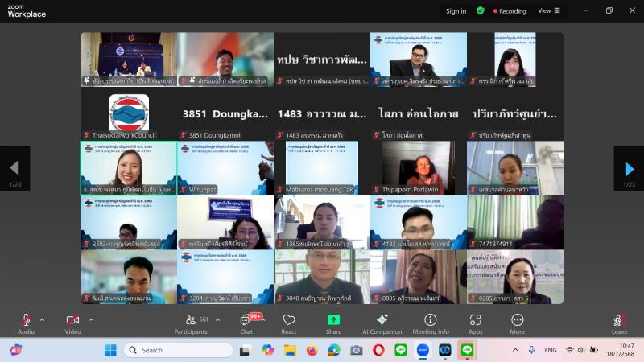
Task: Click the Leave meeting button
Action: pyautogui.click(x=619, y=323)
